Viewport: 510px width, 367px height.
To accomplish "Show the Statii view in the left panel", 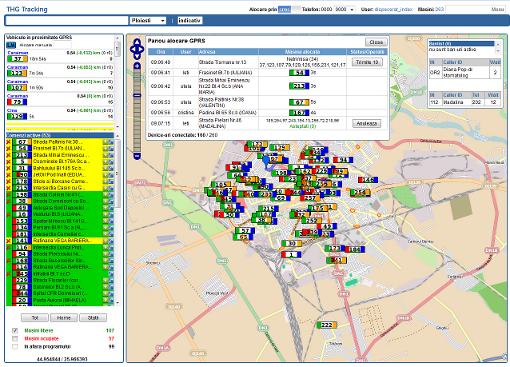I will coord(93,318).
